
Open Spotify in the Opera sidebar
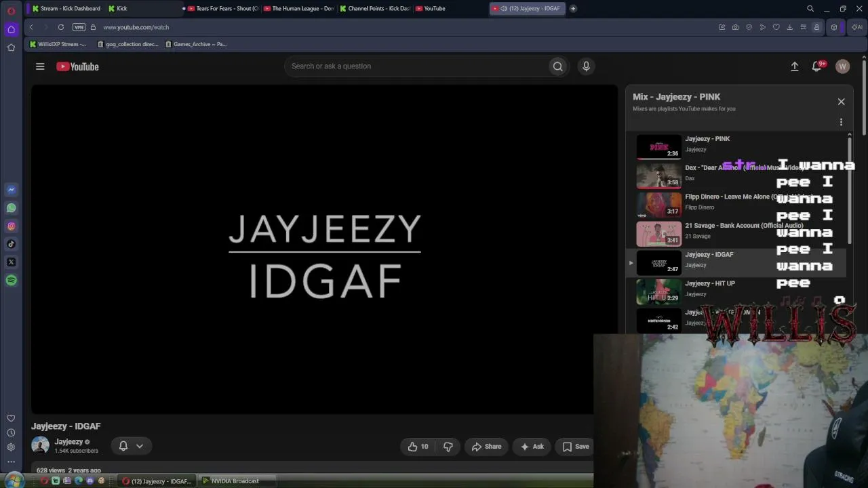point(11,281)
